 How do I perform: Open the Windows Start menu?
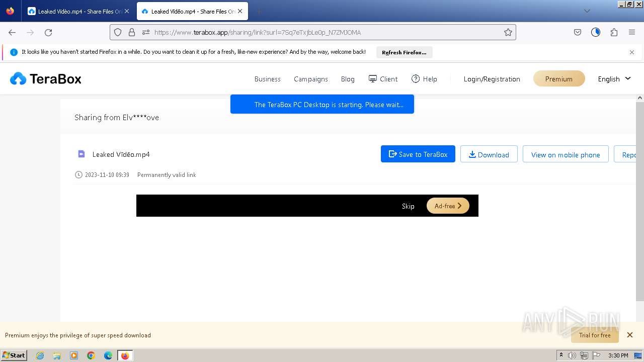pyautogui.click(x=14, y=355)
